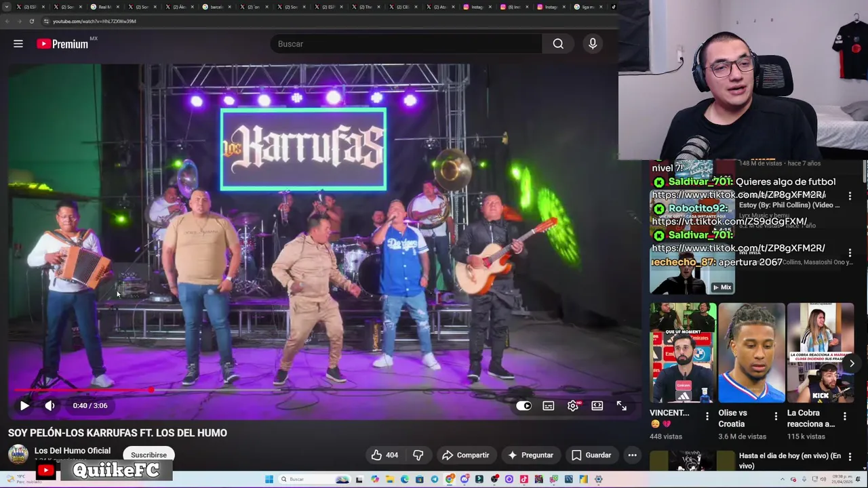Image resolution: width=868 pixels, height=488 pixels.
Task: Show next shorts with right arrow
Action: (x=852, y=363)
